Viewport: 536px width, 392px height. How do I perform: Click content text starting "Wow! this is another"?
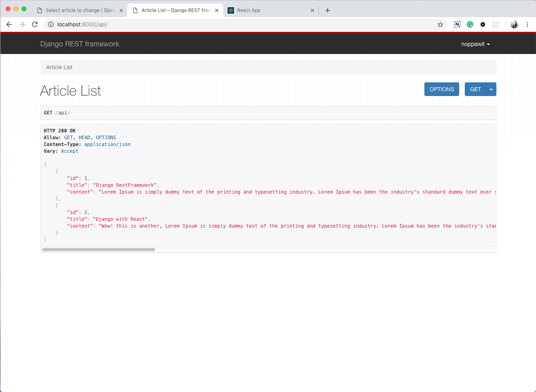tap(297, 226)
